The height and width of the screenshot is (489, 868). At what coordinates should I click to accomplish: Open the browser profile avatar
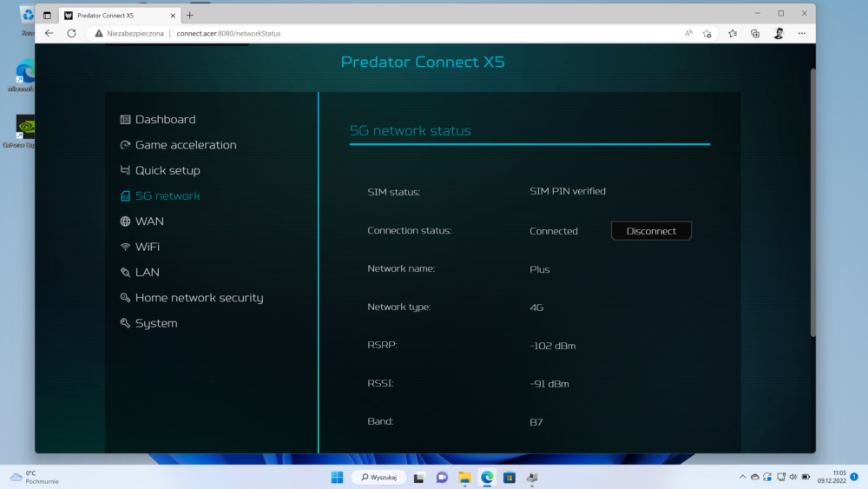pyautogui.click(x=779, y=33)
